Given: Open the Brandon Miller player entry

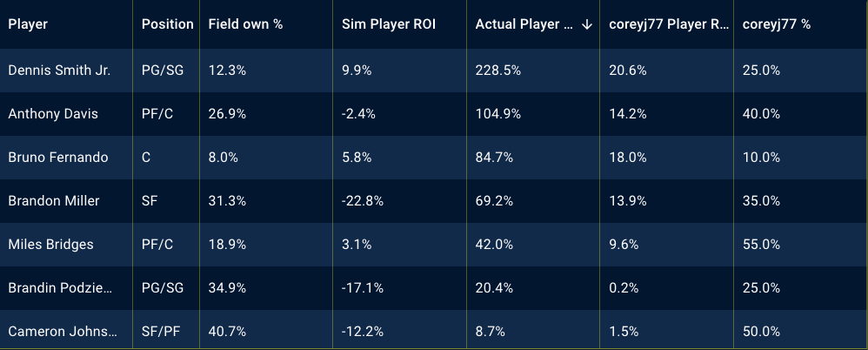Looking at the screenshot, I should [54, 201].
